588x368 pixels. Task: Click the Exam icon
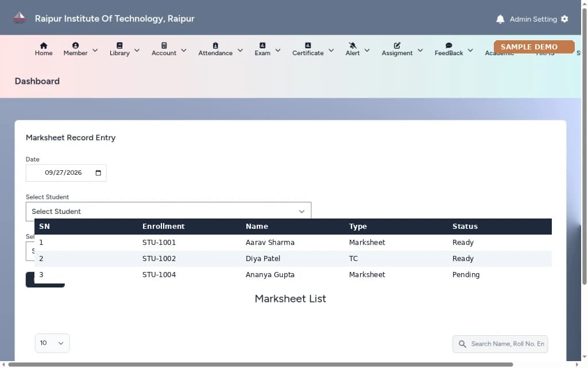[x=262, y=45]
